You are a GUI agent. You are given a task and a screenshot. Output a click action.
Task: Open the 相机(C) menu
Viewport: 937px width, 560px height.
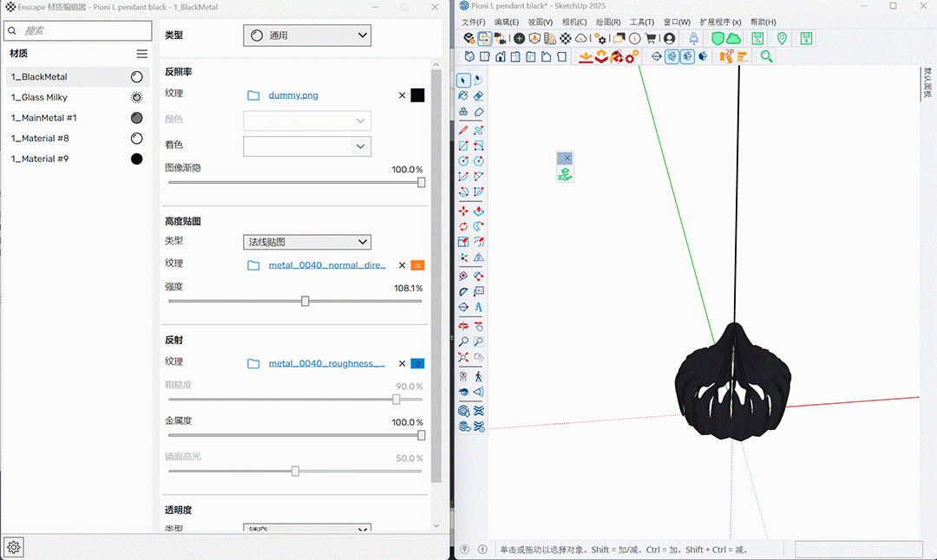point(573,22)
